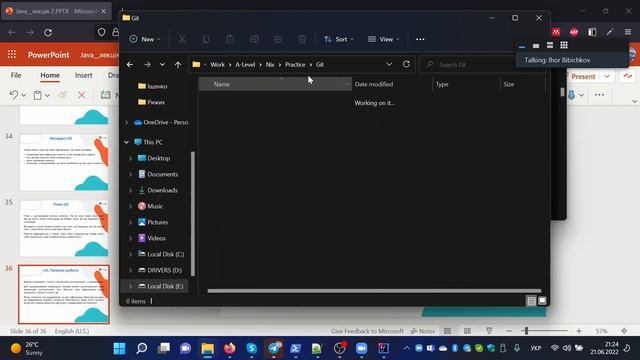Image resolution: width=640 pixels, height=360 pixels.
Task: Open the Notes pane in PowerPoint status bar
Action: (423, 331)
